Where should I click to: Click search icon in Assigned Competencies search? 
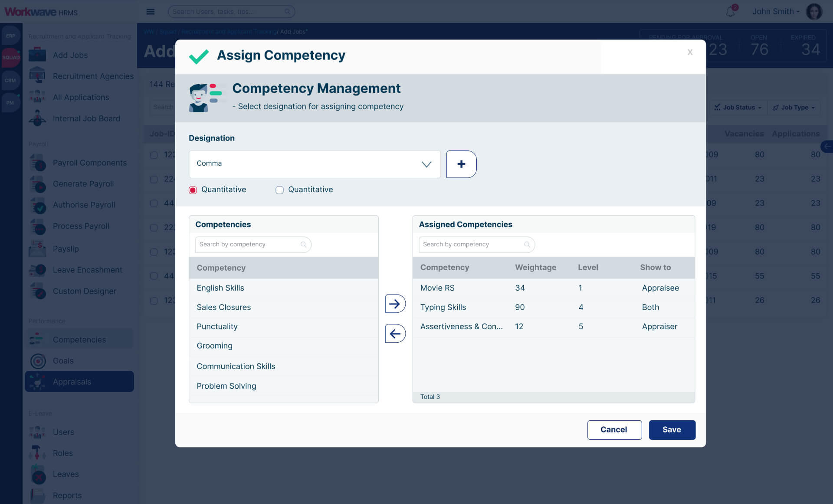pyautogui.click(x=527, y=245)
